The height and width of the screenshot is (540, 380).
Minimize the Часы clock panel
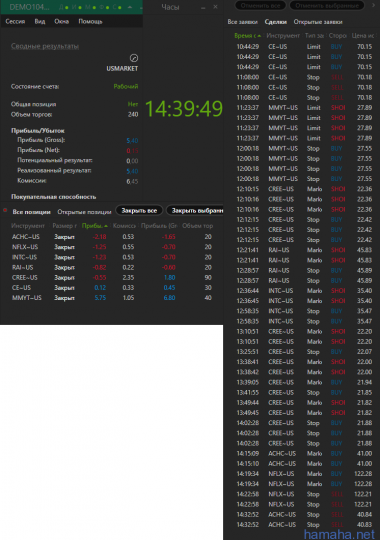(203, 7)
